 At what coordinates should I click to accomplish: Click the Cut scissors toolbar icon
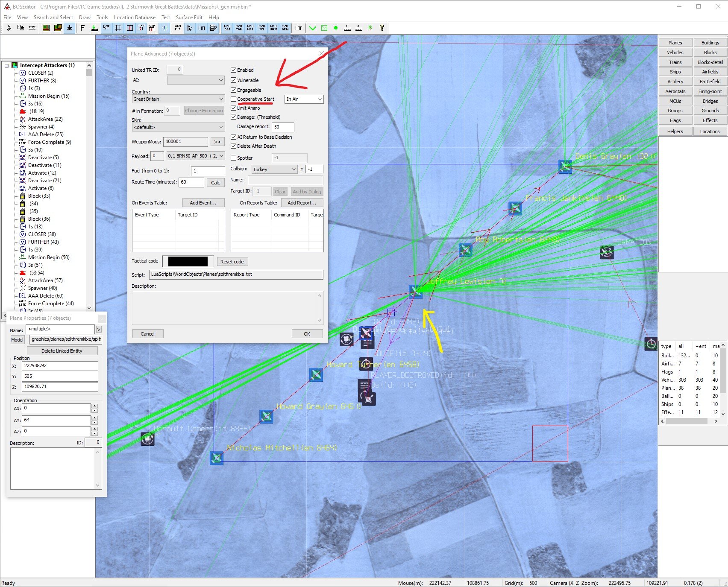pos(9,28)
